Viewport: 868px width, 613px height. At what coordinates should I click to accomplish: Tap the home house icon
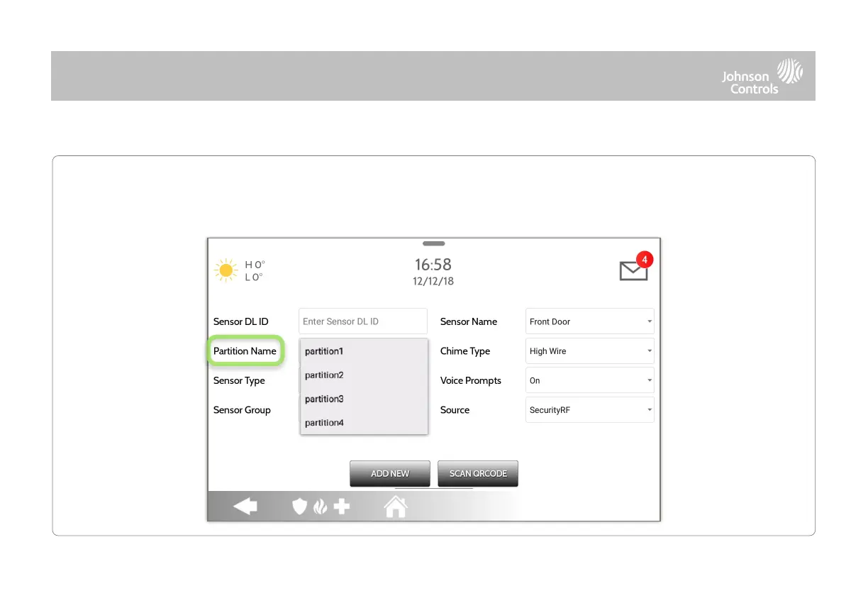click(x=396, y=506)
